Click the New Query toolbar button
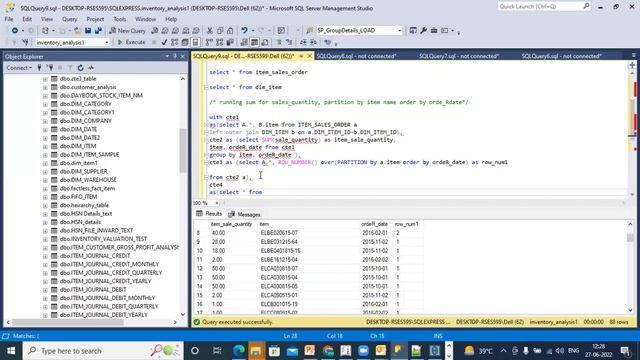This screenshot has height=360, width=640. 127,31
